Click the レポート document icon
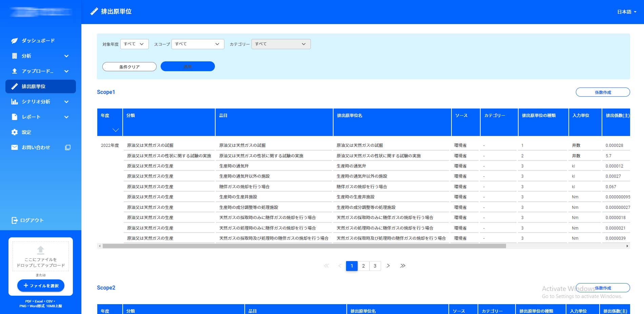 pos(14,117)
